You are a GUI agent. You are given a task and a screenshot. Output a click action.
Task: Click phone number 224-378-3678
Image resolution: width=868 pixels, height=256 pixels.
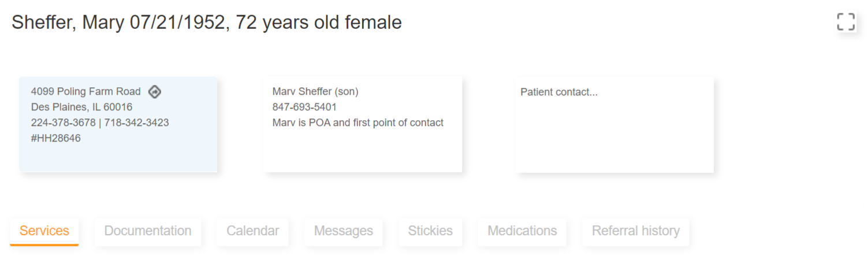click(x=63, y=123)
